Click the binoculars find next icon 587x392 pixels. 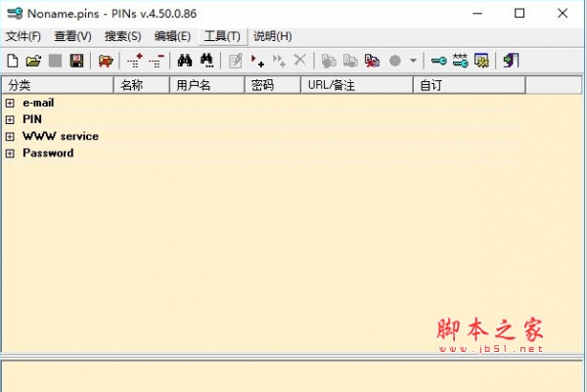(206, 61)
